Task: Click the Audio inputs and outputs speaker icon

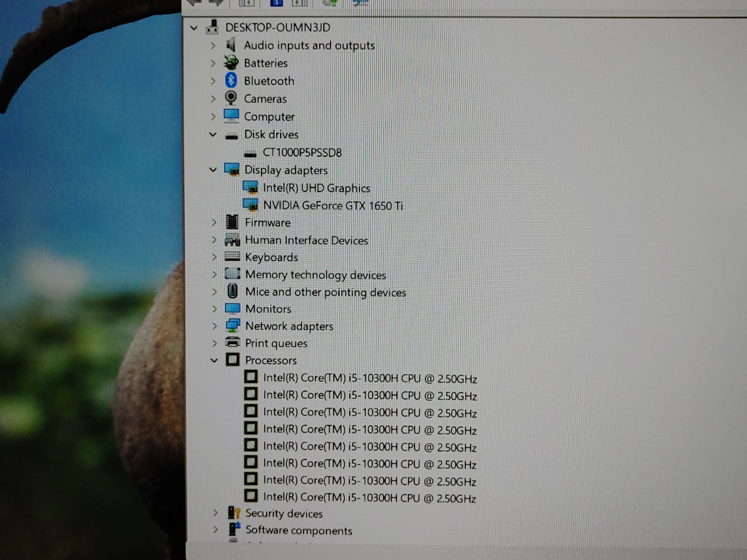Action: click(x=231, y=45)
